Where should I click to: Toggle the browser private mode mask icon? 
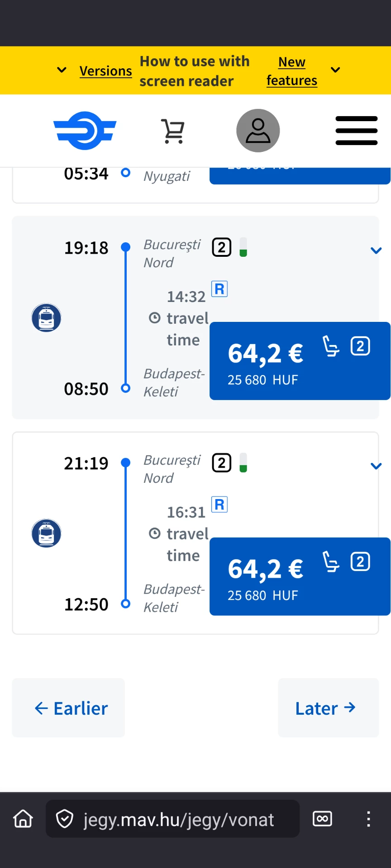pos(322,819)
